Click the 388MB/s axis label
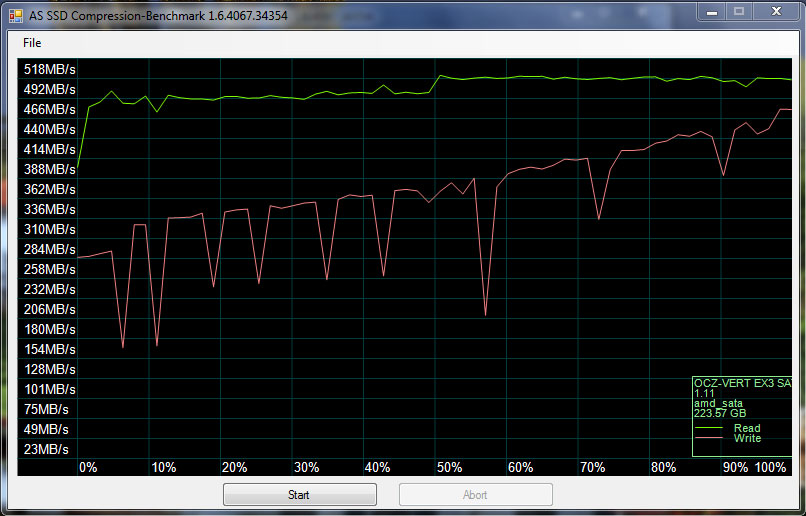 pyautogui.click(x=50, y=170)
